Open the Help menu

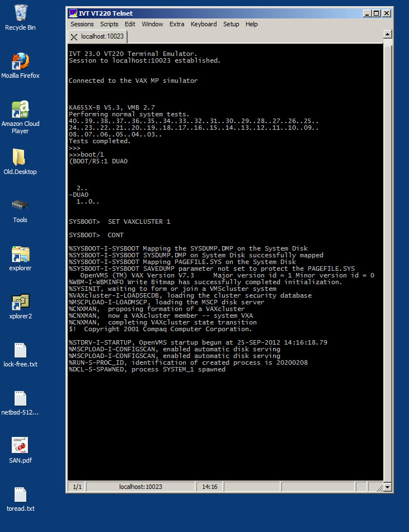(252, 24)
